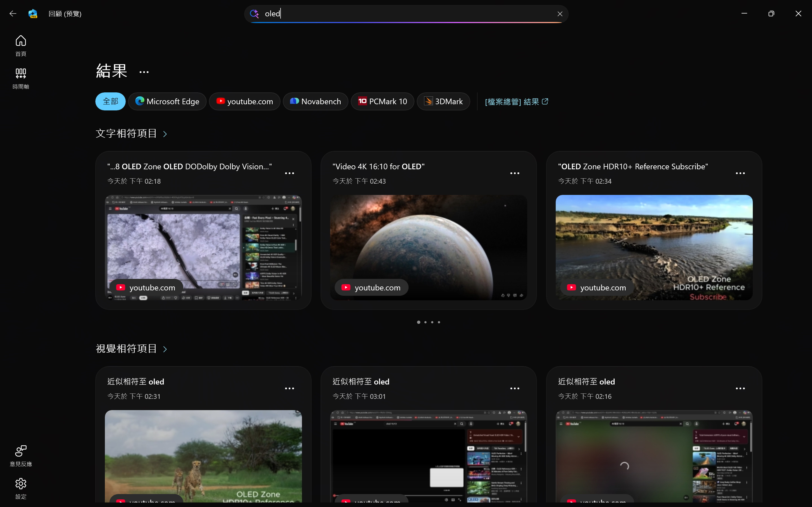Filter results by Microsoft Edge
This screenshot has width=812, height=507.
[x=167, y=101]
